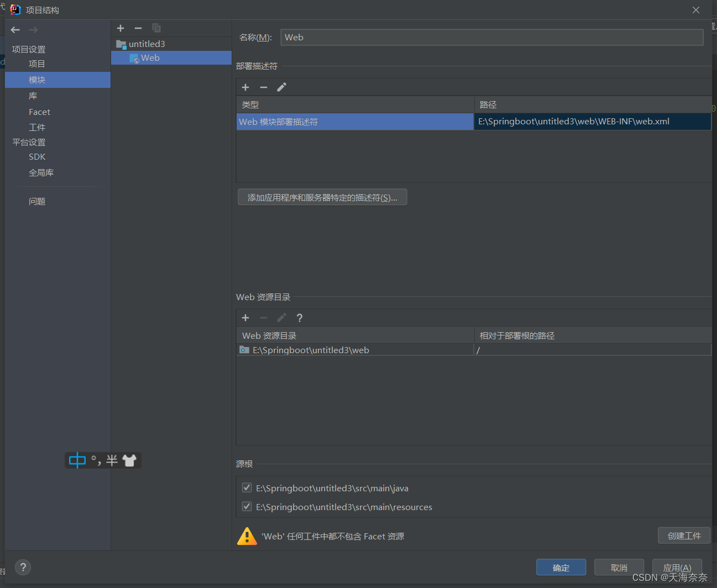Remove the selected deployment descriptor

[264, 87]
